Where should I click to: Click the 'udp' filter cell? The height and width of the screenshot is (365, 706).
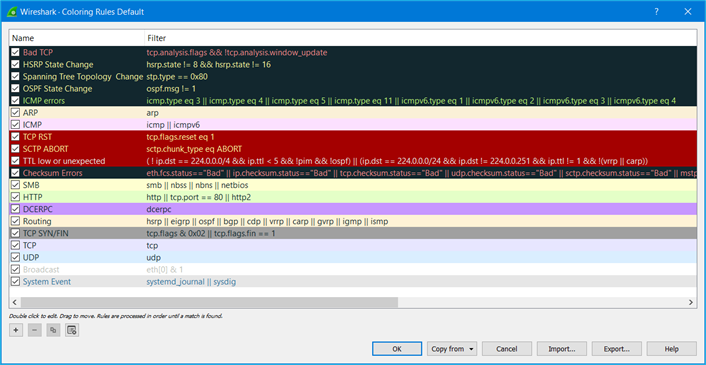click(154, 257)
